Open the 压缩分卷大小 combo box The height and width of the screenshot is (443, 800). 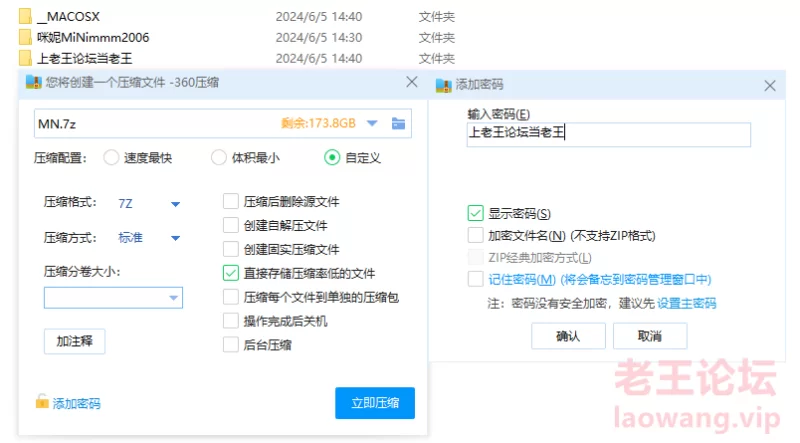(113, 298)
